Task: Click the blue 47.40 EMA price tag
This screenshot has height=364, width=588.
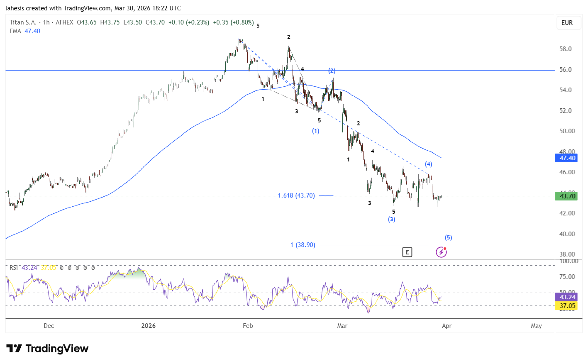Action: click(x=567, y=158)
